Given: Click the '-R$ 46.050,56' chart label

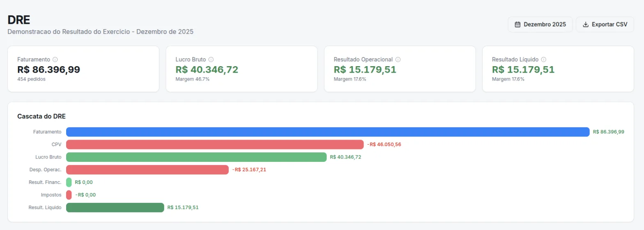Looking at the screenshot, I should (385, 145).
